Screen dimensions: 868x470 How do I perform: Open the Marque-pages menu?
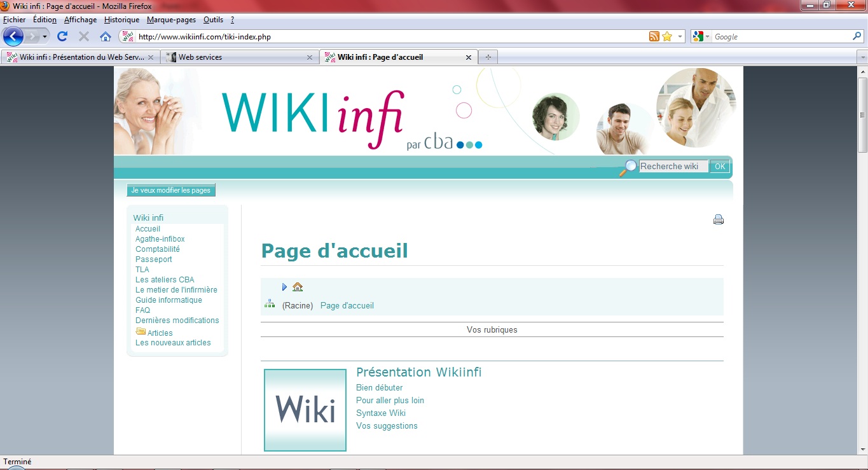(171, 20)
